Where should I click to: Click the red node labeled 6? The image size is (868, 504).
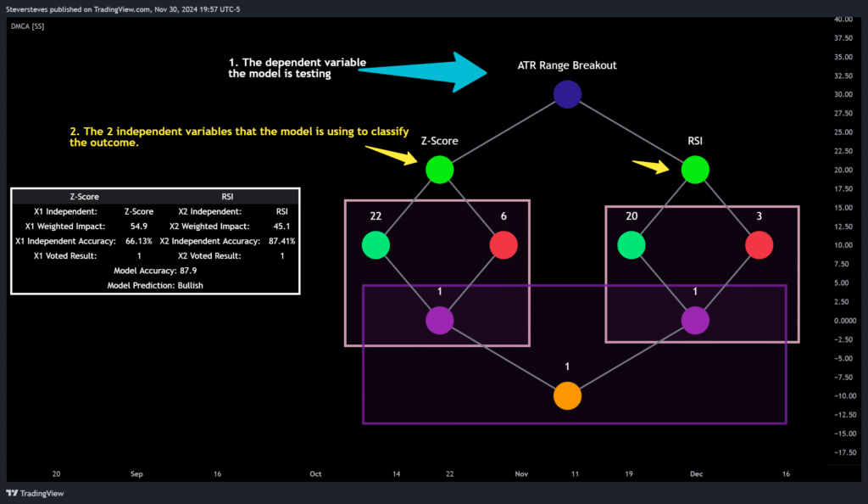click(x=504, y=244)
